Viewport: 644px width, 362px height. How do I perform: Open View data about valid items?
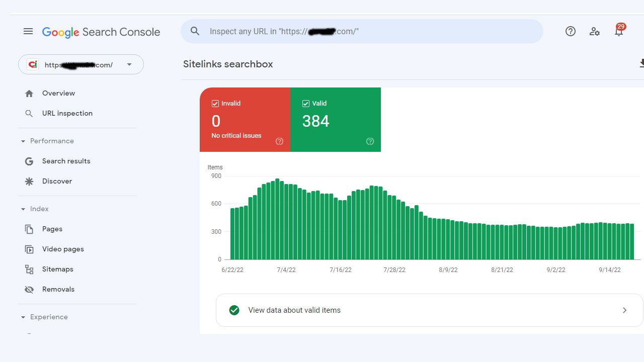click(x=429, y=310)
